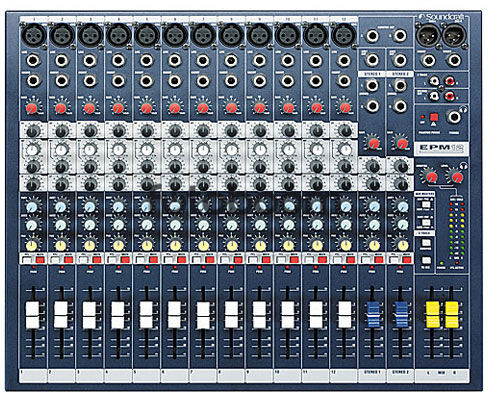The height and width of the screenshot is (398, 488).
Task: Click channel 1 HF EQ knob
Action: (32, 131)
